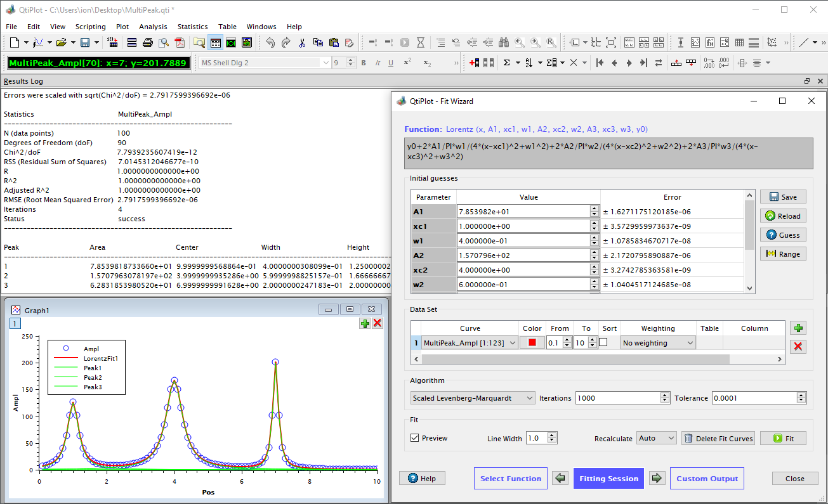Screen dimensions: 828x504
Task: Open the Analysis menu
Action: click(x=153, y=27)
